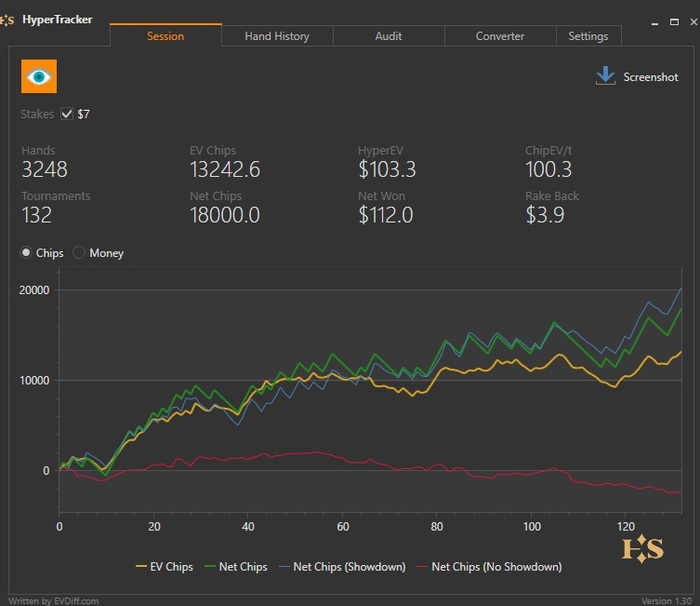Toggle the orange eye visibility icon
700x606 pixels.
pyautogui.click(x=39, y=76)
